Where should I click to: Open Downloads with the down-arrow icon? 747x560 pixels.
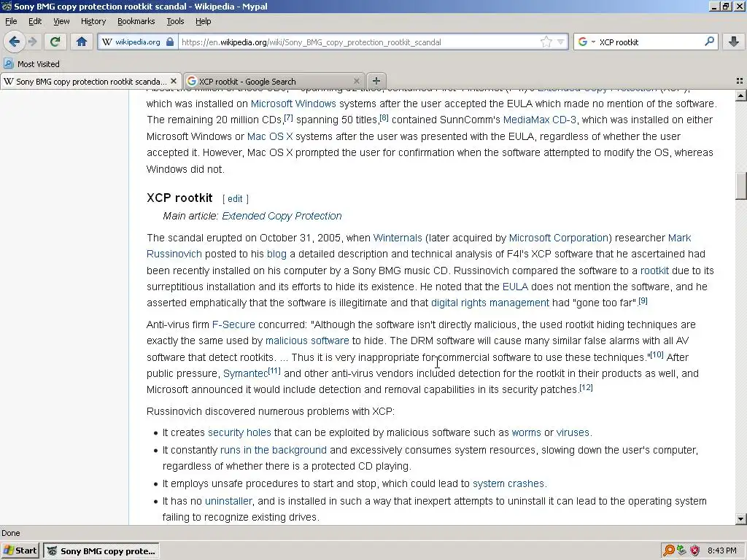(734, 42)
